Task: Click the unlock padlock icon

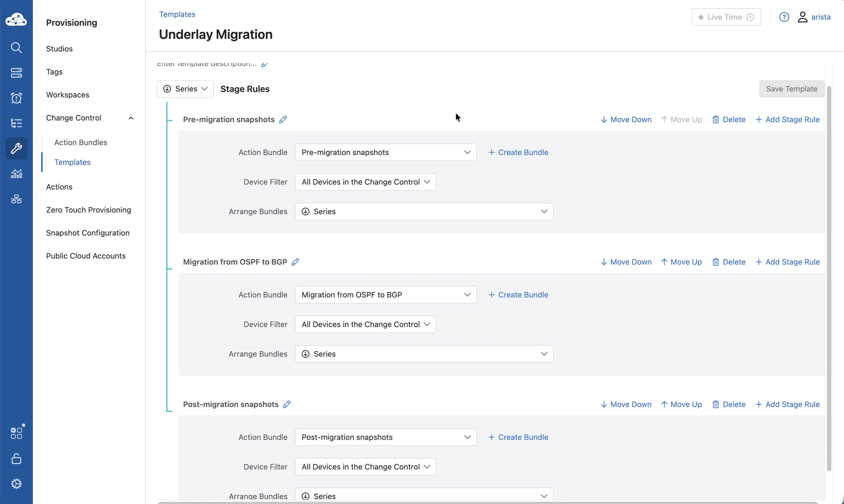Action: (x=16, y=459)
